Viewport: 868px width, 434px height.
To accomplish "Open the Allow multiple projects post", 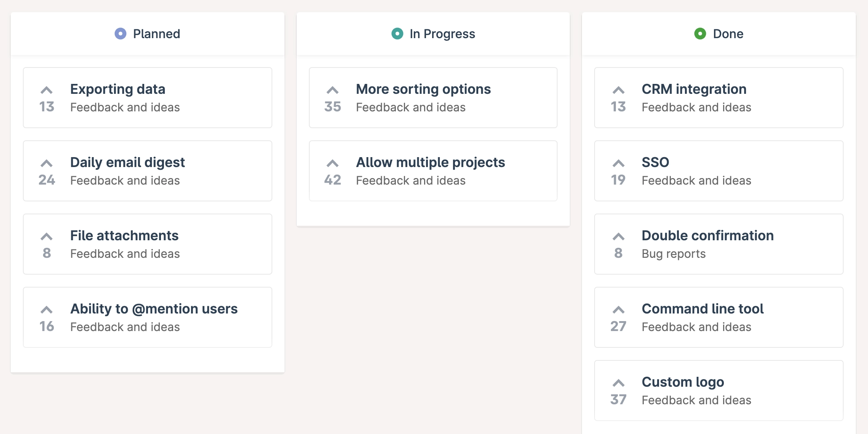I will click(430, 162).
